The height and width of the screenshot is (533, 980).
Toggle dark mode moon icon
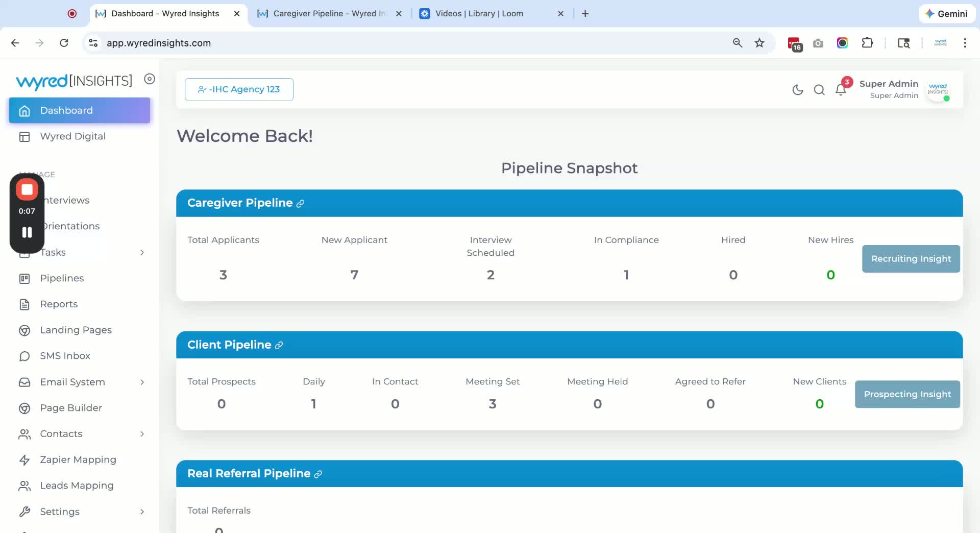click(x=797, y=90)
